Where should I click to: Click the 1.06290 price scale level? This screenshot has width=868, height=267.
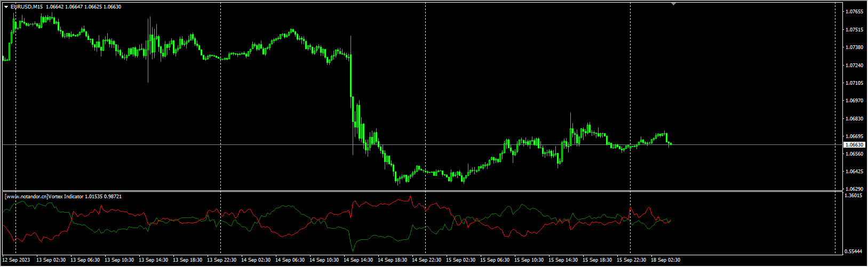(x=855, y=189)
